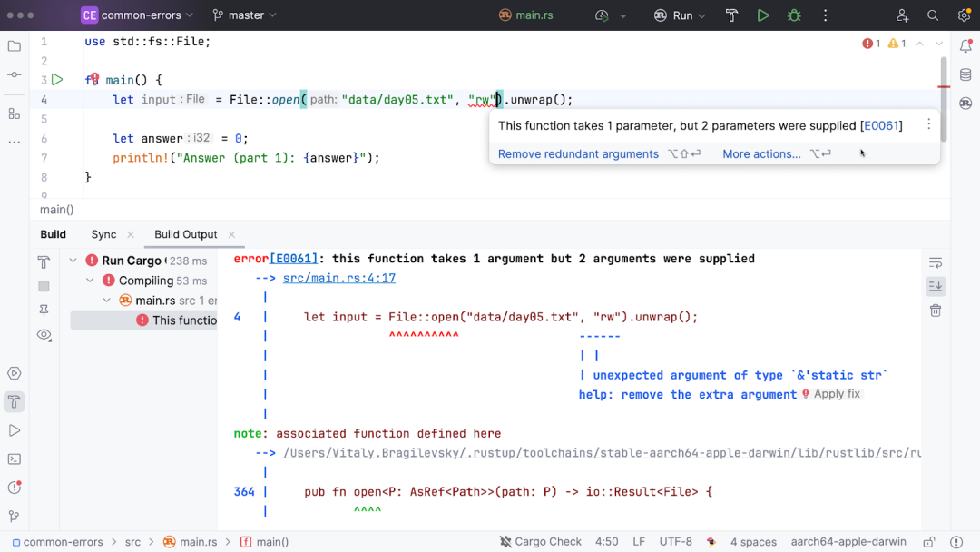Change the UTF-8 file encoding
The height and width of the screenshot is (552, 980).
(676, 542)
